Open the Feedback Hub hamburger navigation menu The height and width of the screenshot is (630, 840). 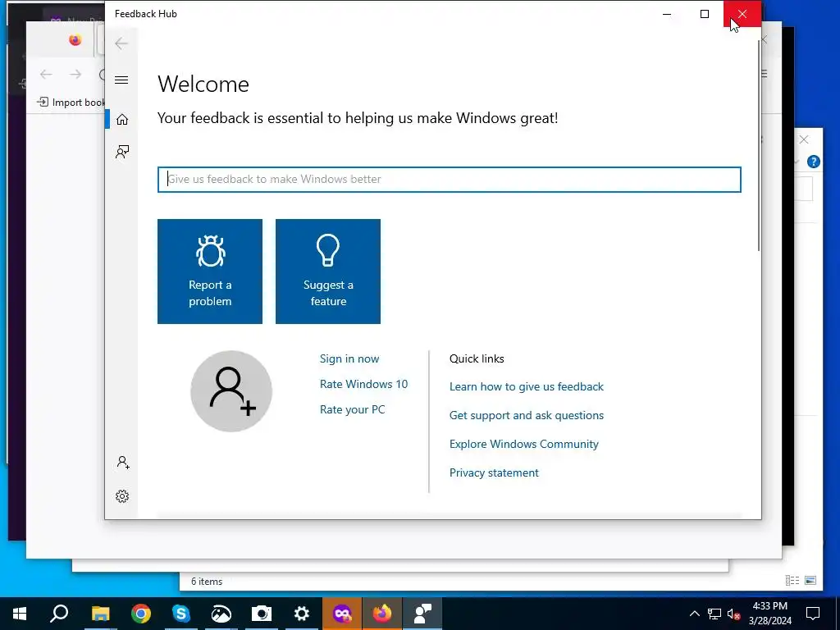pyautogui.click(x=121, y=80)
